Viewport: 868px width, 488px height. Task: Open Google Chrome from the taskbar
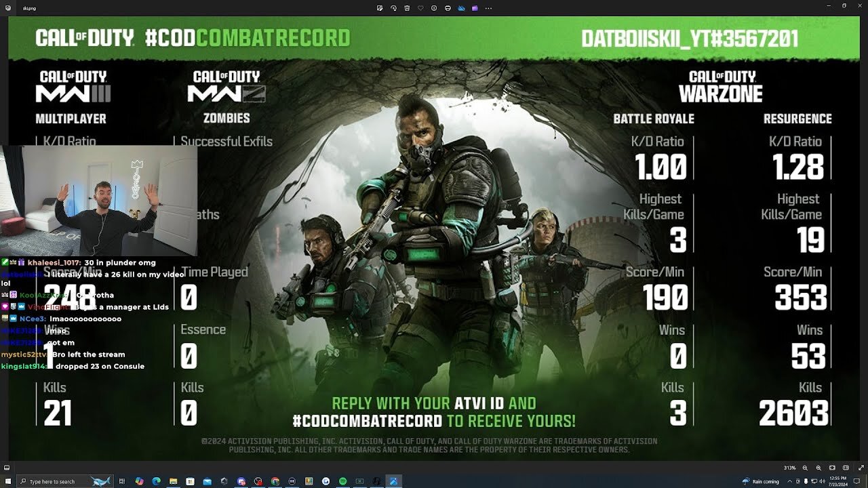(x=275, y=481)
